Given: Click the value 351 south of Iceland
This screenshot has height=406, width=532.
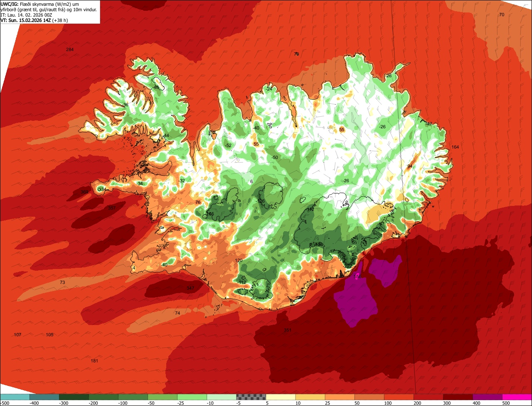Looking at the screenshot, I should click(288, 330).
